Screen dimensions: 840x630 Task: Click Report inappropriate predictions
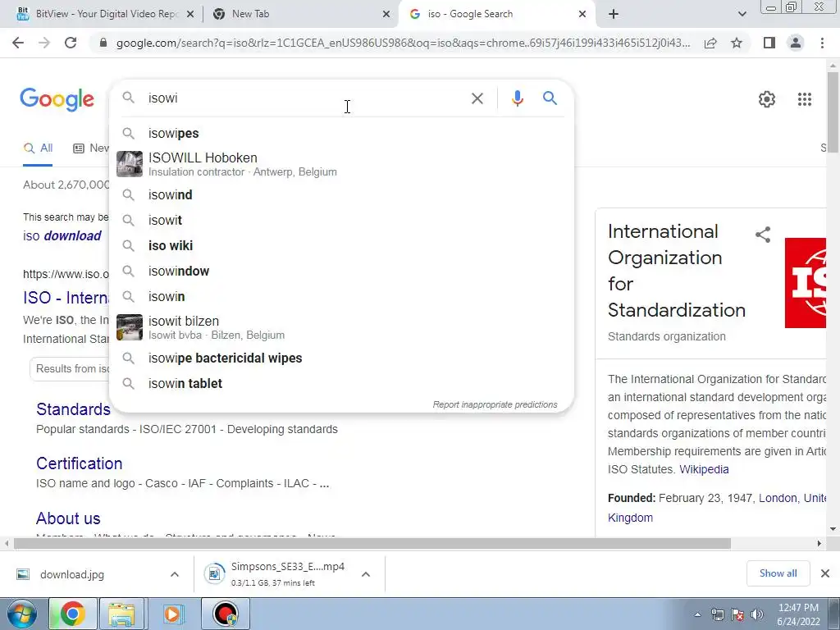tap(495, 404)
